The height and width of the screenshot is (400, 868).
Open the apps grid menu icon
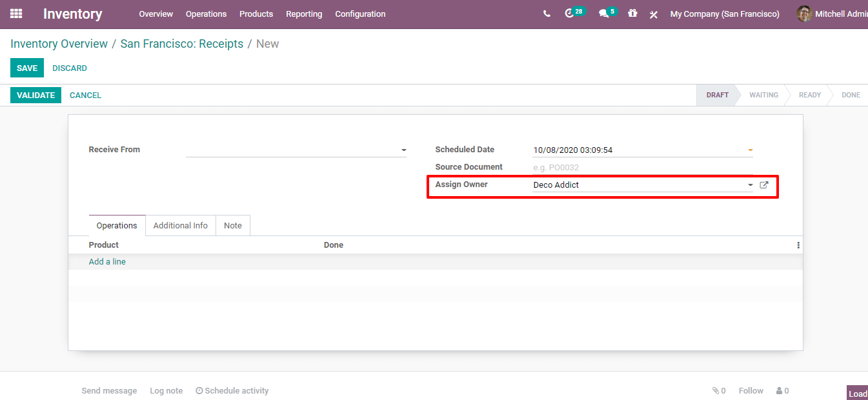click(x=16, y=14)
